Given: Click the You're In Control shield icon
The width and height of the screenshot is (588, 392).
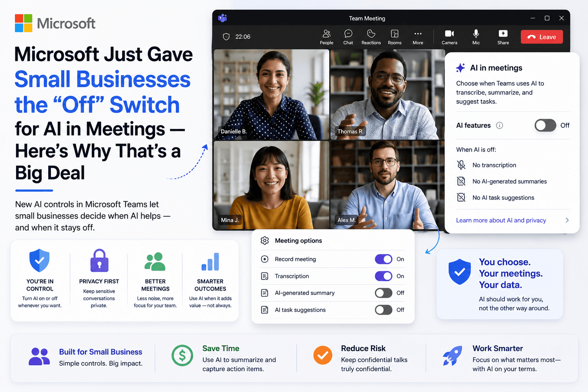Looking at the screenshot, I should coord(39,261).
